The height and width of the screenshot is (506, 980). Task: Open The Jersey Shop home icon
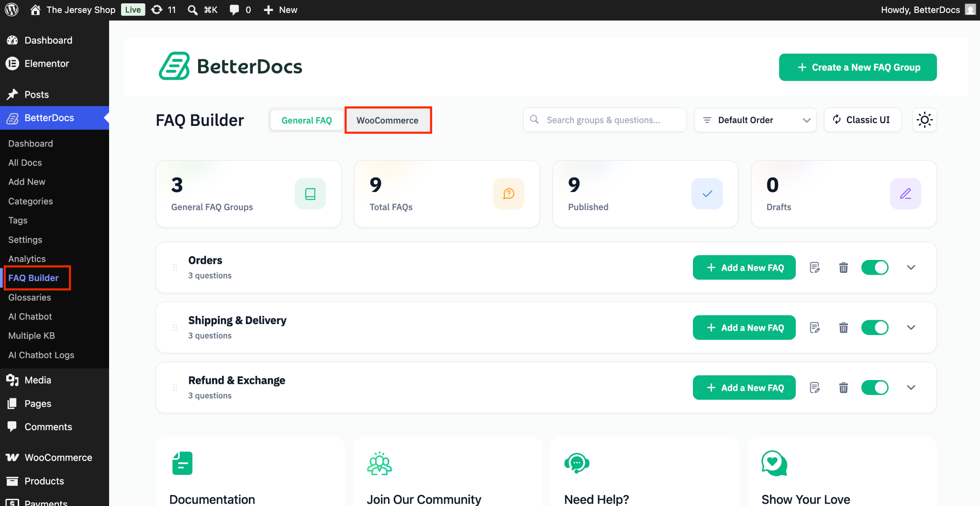click(x=35, y=10)
